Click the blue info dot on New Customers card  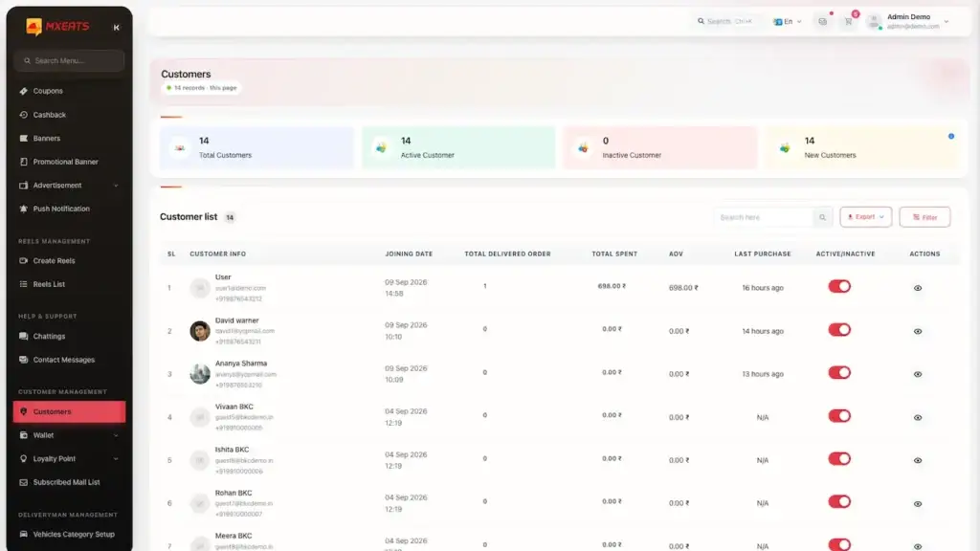coord(951,136)
